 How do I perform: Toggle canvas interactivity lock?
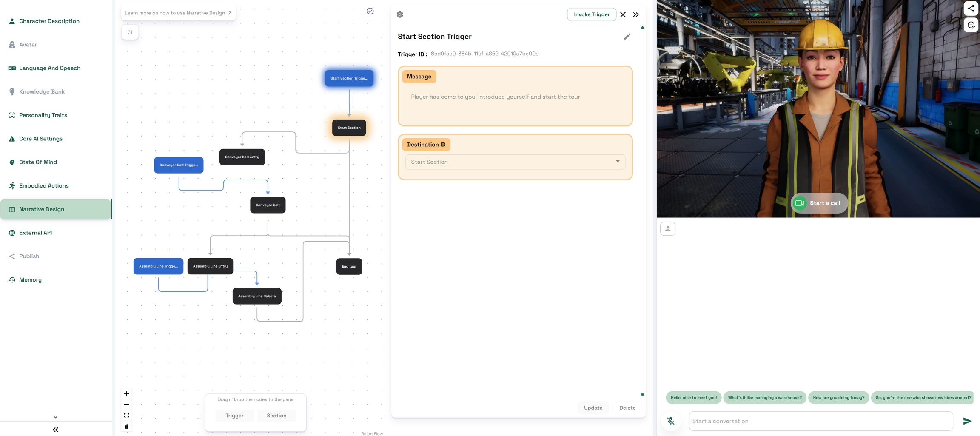126,426
